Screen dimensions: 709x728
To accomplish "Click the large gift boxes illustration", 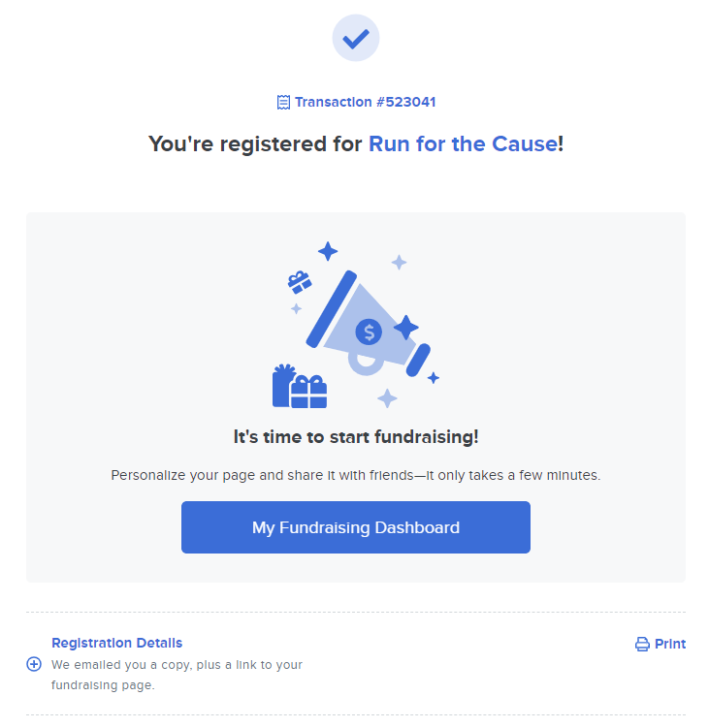I will [300, 386].
